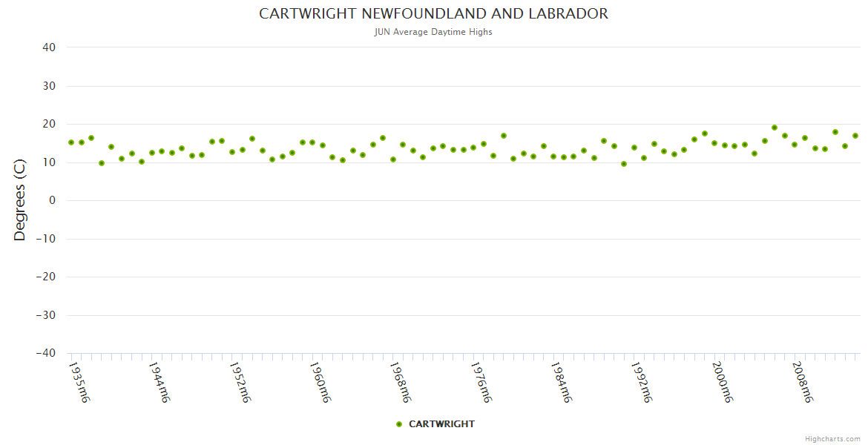
Task: Click the 1952m6 x-axis label
Action: 240,382
